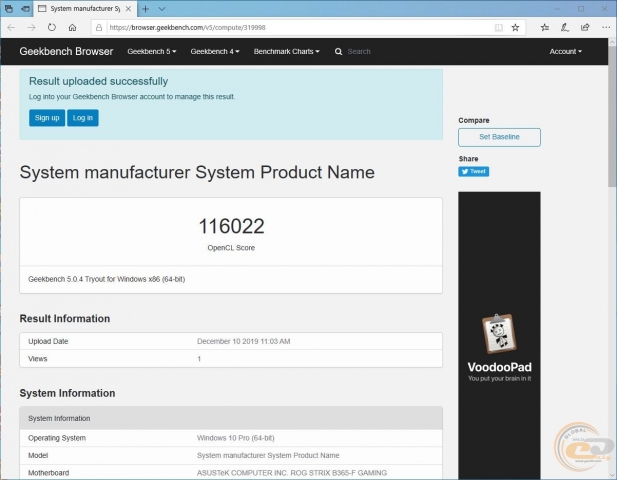Image resolution: width=617 pixels, height=480 pixels.
Task: Click the search magnifier icon
Action: (x=338, y=52)
